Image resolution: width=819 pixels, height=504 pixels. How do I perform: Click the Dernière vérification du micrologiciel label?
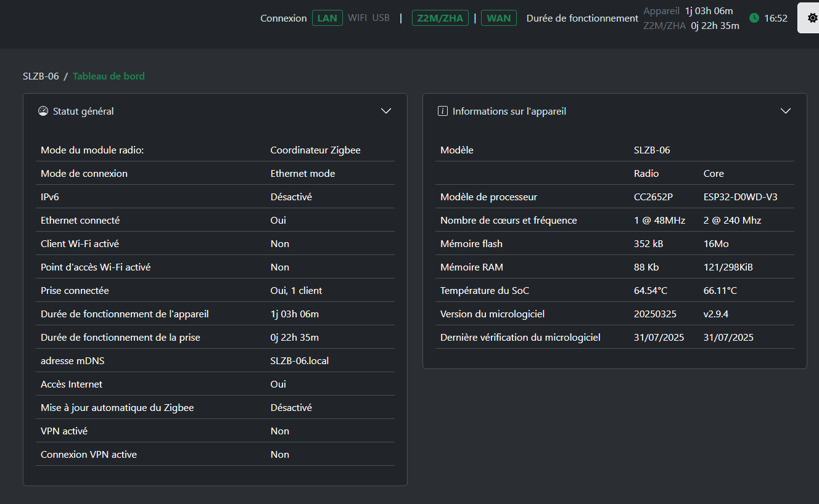click(521, 338)
